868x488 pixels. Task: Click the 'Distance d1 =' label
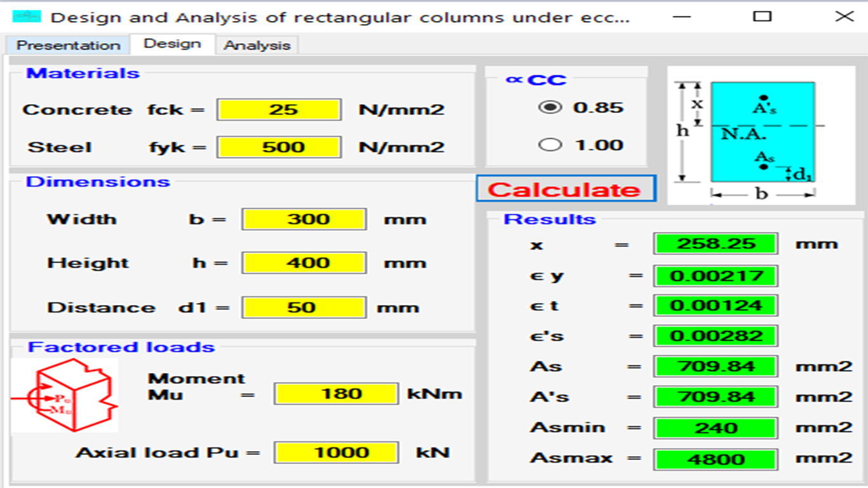(139, 308)
